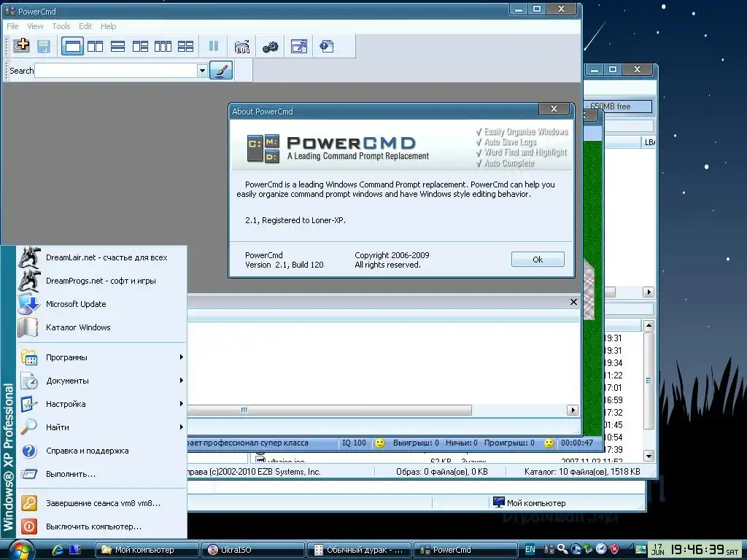Open the Edit menu in PowerCmd
This screenshot has height=560, width=747.
(x=85, y=26)
